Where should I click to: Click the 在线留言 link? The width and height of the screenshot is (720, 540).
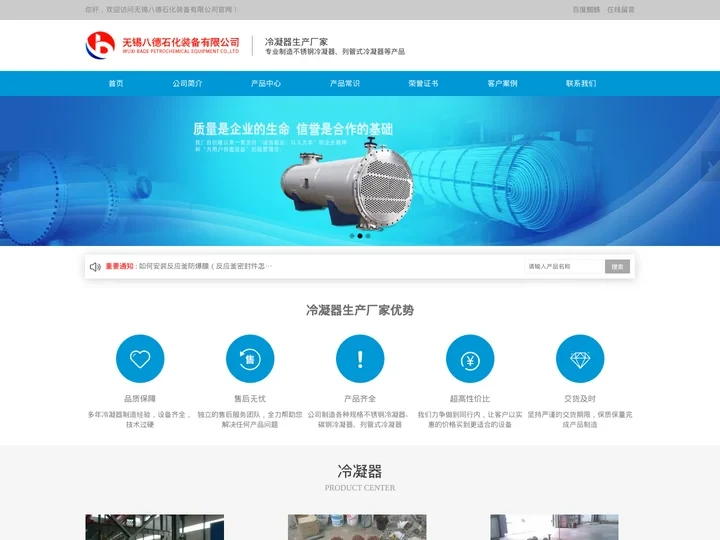pos(621,10)
